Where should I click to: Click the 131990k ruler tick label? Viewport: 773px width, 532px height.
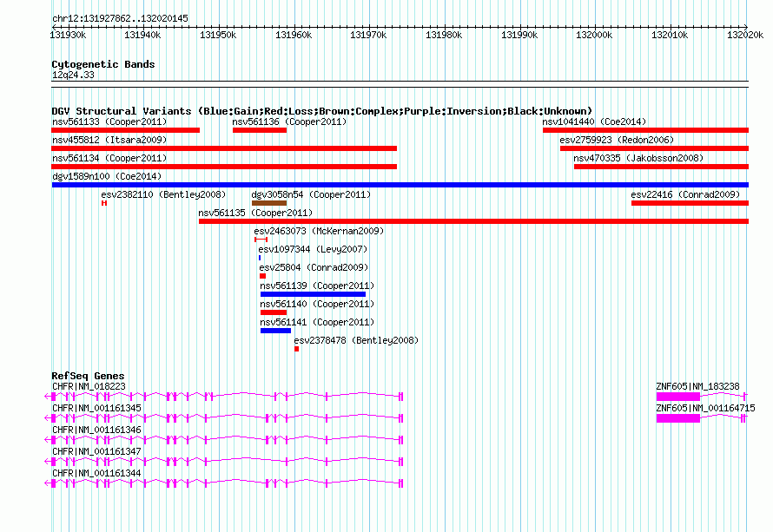[x=519, y=35]
